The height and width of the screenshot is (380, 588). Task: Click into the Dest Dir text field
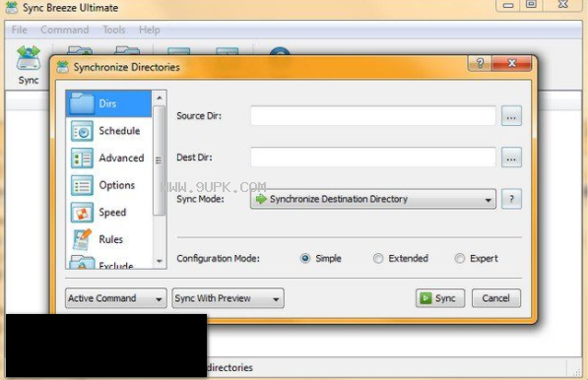click(373, 158)
